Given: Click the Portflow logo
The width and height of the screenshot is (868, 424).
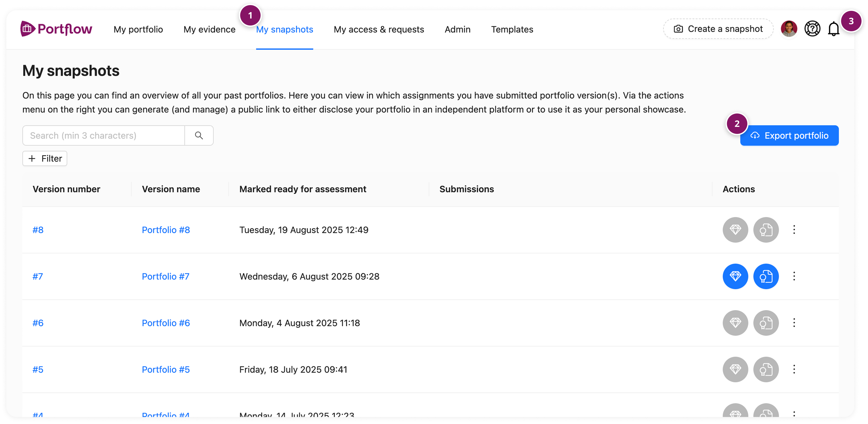Looking at the screenshot, I should [56, 29].
